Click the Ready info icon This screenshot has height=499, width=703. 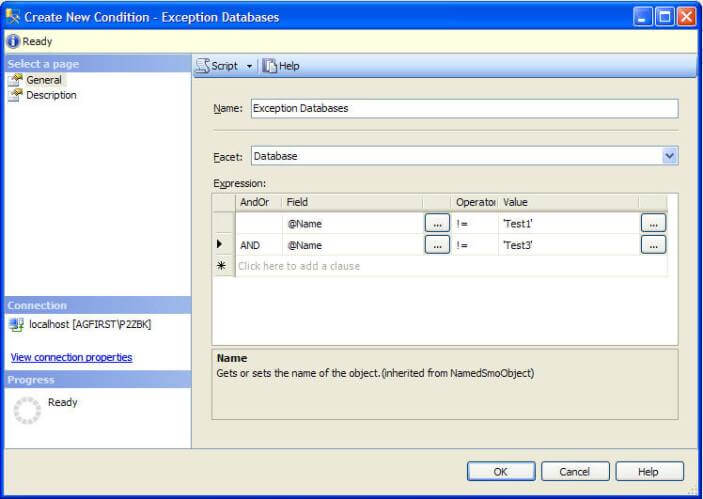coord(13,41)
